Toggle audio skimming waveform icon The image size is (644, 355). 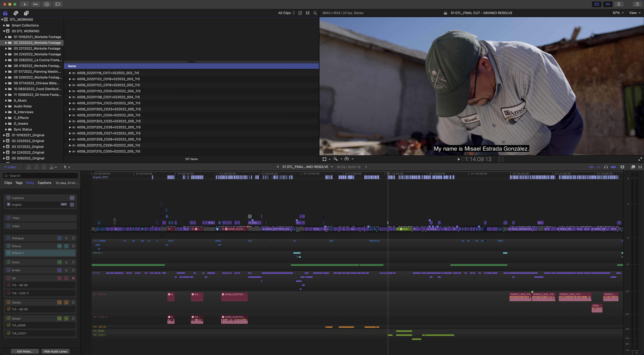coord(599,167)
